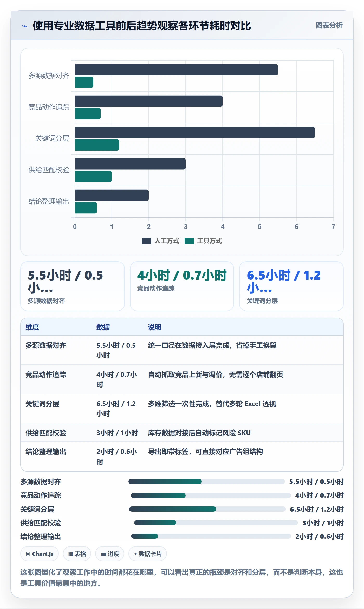Image resolution: width=364 pixels, height=609 pixels.
Task: Select the 多源数据对齐 table row label
Action: point(46,345)
